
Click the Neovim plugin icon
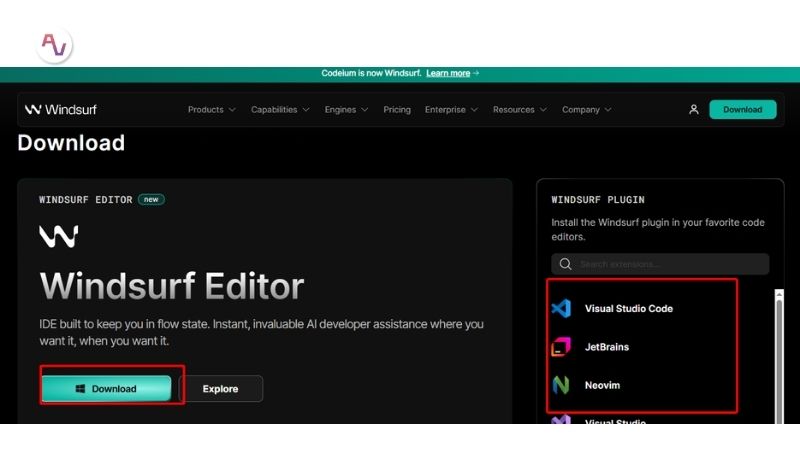pyautogui.click(x=561, y=385)
